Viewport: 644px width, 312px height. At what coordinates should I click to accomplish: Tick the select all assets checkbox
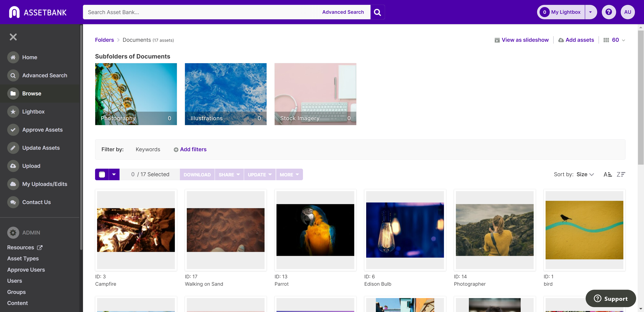click(x=102, y=175)
